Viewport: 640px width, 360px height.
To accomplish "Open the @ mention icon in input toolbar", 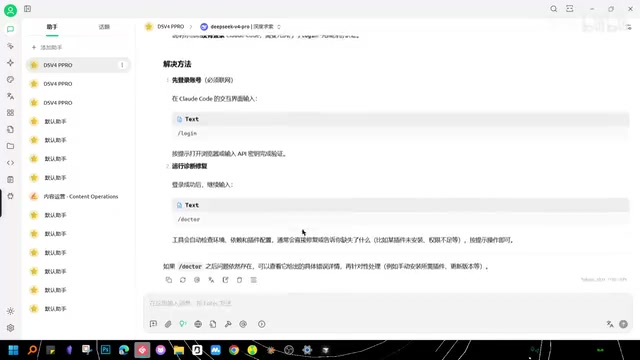I will (x=243, y=324).
